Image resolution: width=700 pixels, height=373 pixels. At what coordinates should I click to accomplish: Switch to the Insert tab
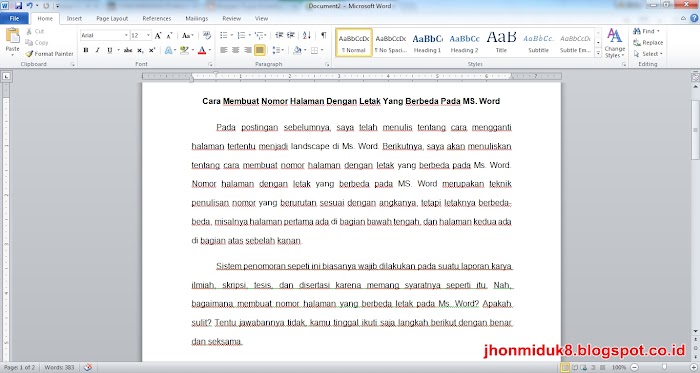pyautogui.click(x=74, y=18)
